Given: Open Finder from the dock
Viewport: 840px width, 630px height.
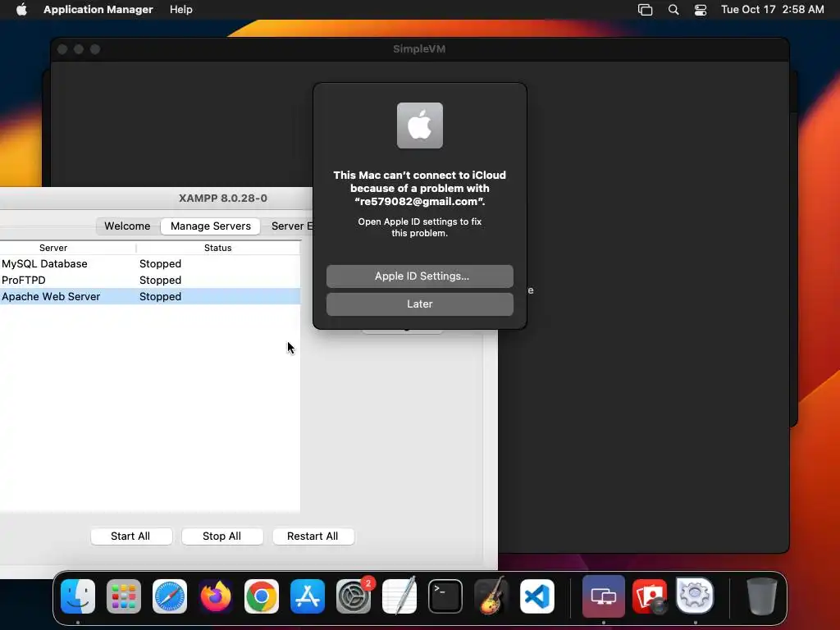Looking at the screenshot, I should coord(78,596).
